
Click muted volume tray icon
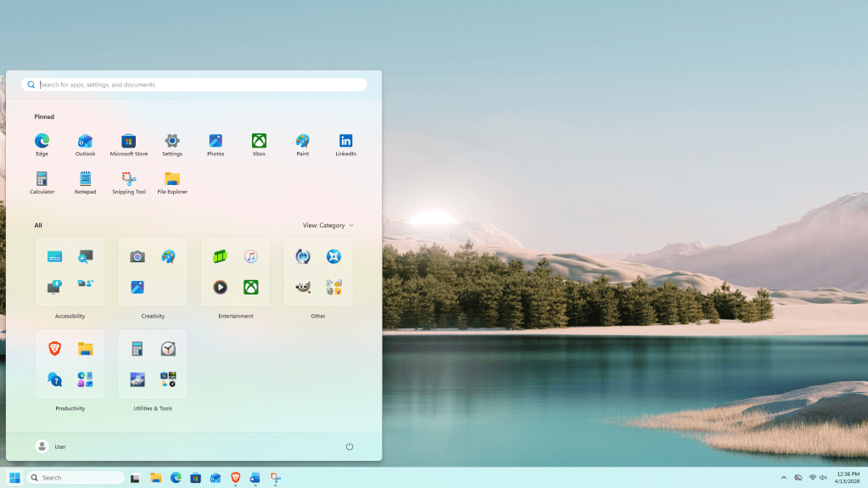(x=823, y=478)
